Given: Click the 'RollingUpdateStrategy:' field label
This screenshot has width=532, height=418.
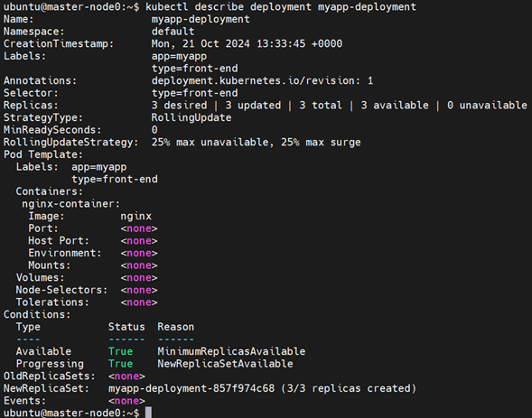Looking at the screenshot, I should 71,143.
